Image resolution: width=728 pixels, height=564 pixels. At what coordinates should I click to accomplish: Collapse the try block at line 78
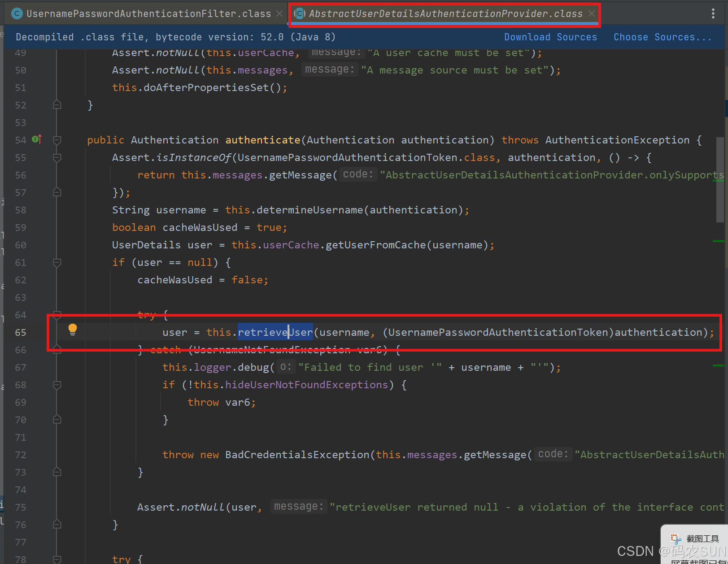[x=57, y=560]
